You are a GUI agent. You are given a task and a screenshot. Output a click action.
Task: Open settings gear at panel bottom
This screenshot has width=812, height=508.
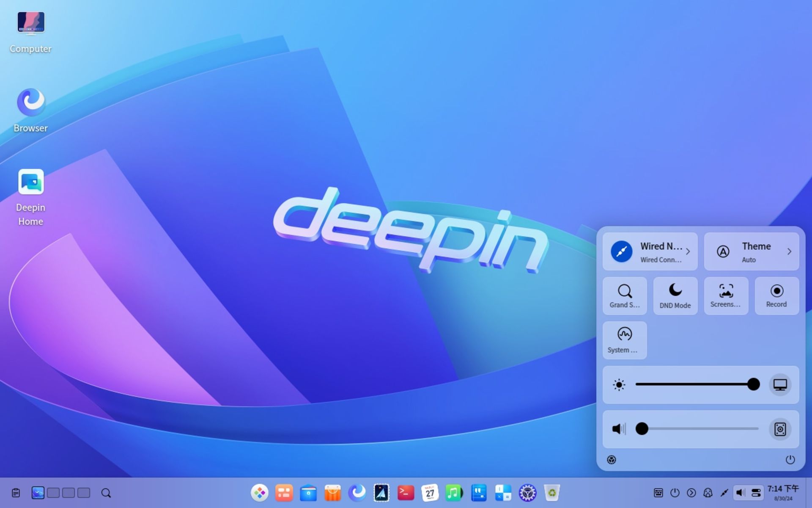612,460
